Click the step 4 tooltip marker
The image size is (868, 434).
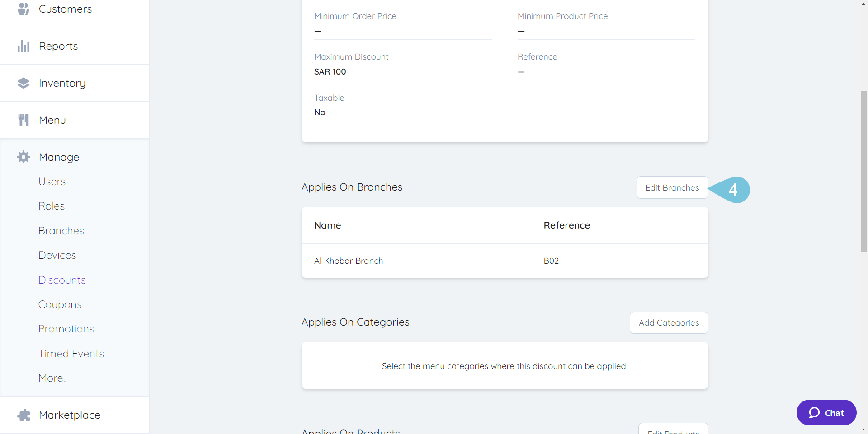733,189
